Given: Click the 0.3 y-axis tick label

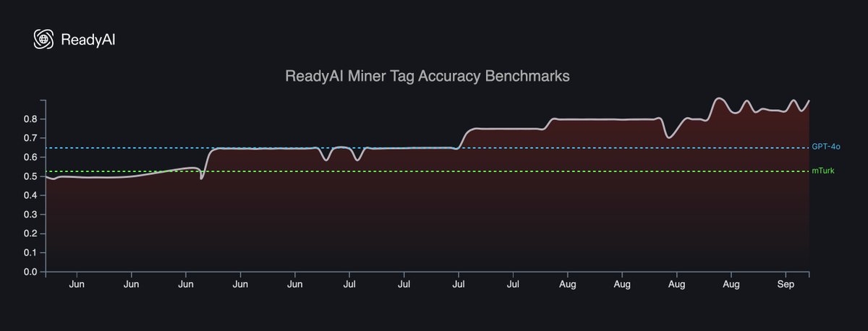Looking at the screenshot, I should tap(31, 215).
